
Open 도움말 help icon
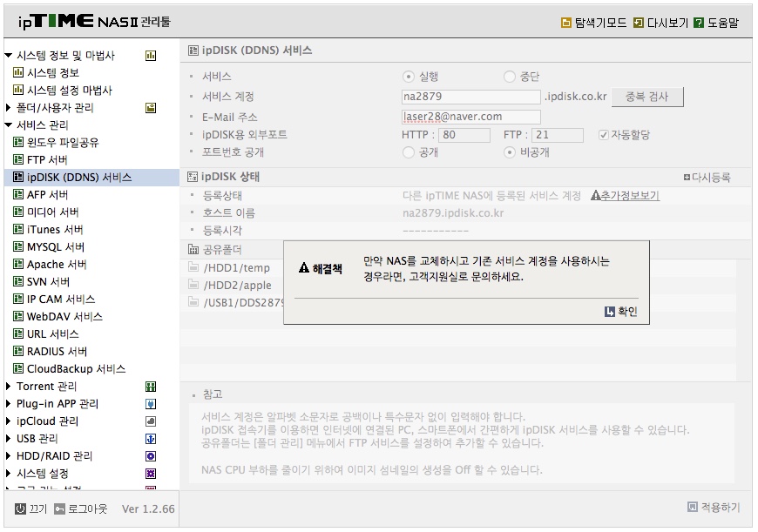[699, 23]
